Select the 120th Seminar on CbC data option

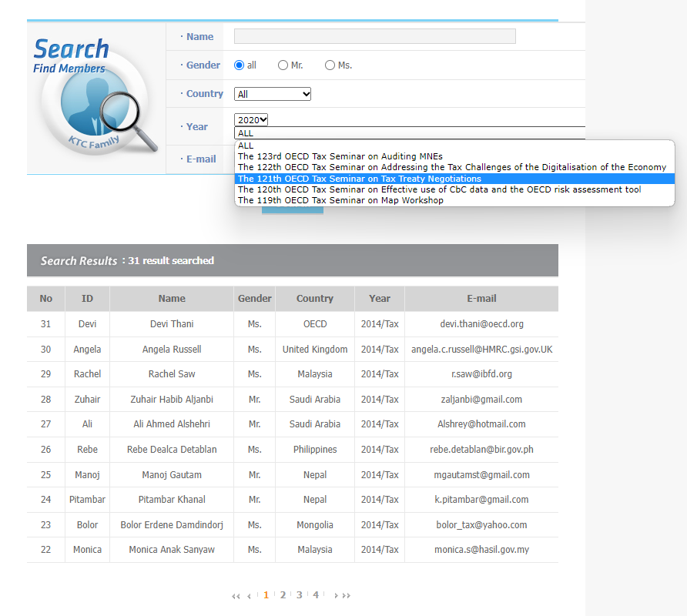tap(439, 189)
